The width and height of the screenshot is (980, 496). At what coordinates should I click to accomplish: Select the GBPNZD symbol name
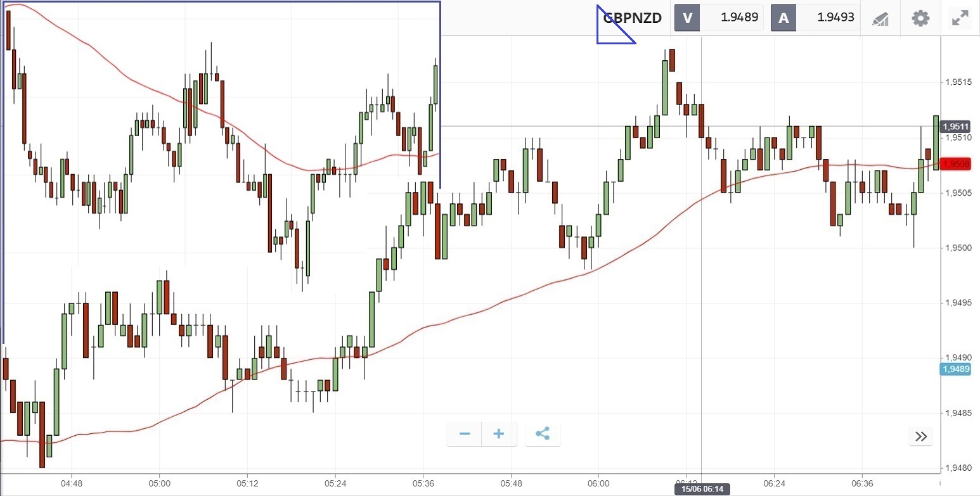click(632, 18)
